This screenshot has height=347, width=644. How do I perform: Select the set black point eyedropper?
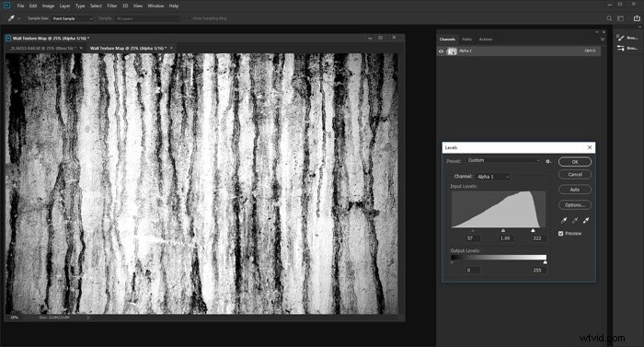(564, 220)
